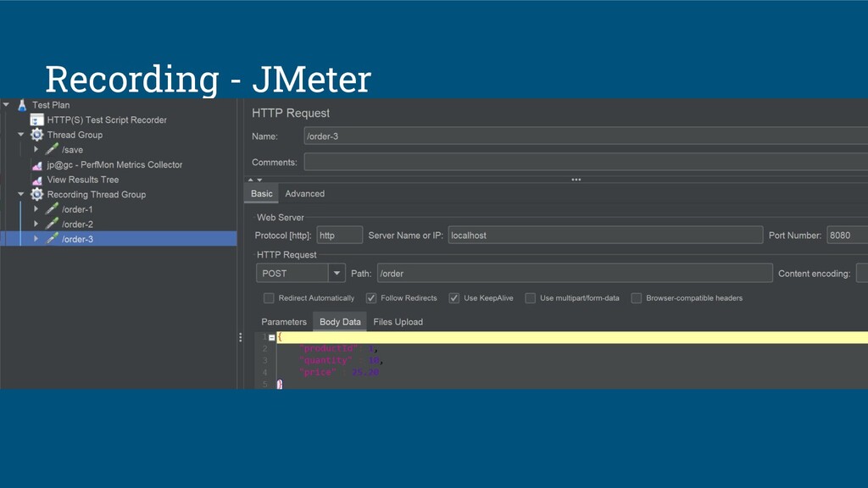Click the /order-2 sampler pipette icon
Screen dimensions: 868x488
(52, 224)
